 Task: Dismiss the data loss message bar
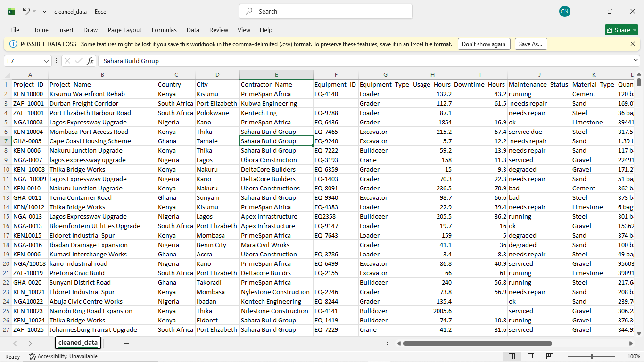633,44
